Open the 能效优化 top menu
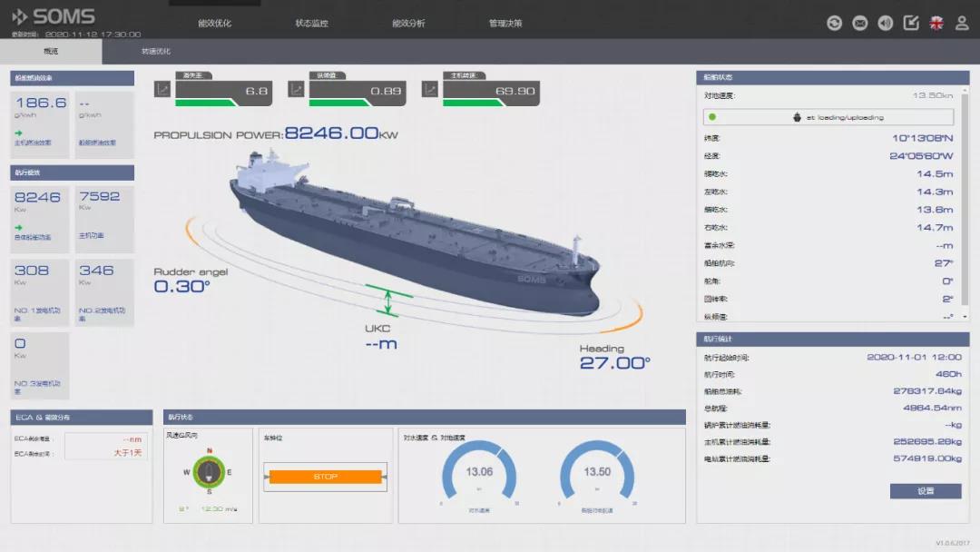 pyautogui.click(x=214, y=23)
